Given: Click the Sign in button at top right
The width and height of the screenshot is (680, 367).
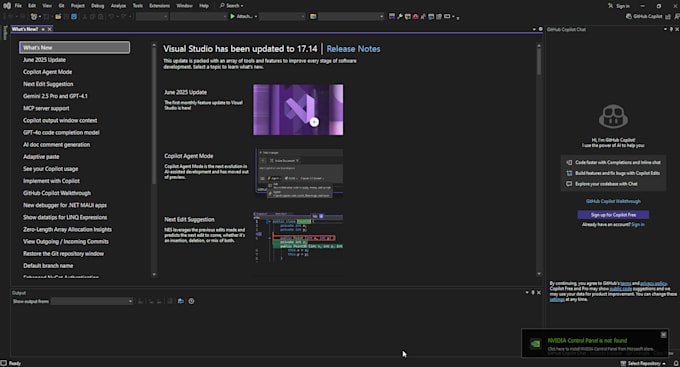Looking at the screenshot, I should [619, 6].
